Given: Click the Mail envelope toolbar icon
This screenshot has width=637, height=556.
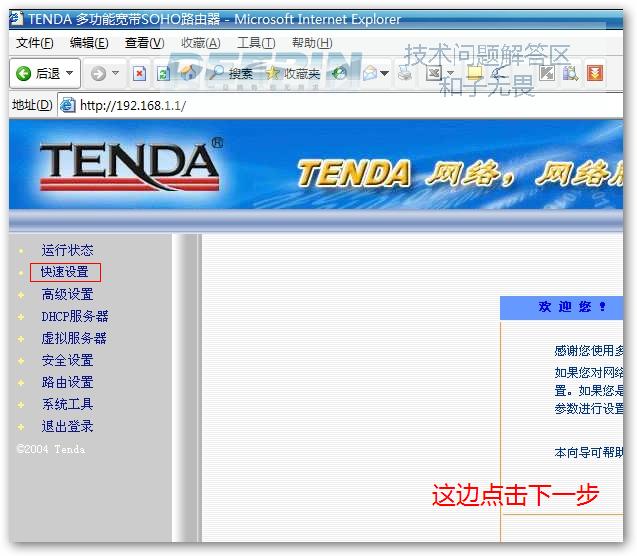Looking at the screenshot, I should pos(370,74).
